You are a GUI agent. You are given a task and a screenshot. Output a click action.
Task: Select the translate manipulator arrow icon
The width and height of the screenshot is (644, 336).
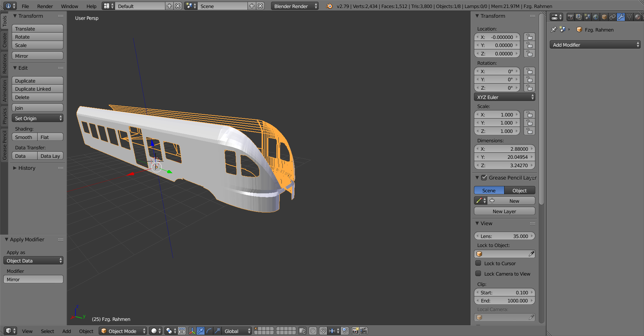click(200, 331)
